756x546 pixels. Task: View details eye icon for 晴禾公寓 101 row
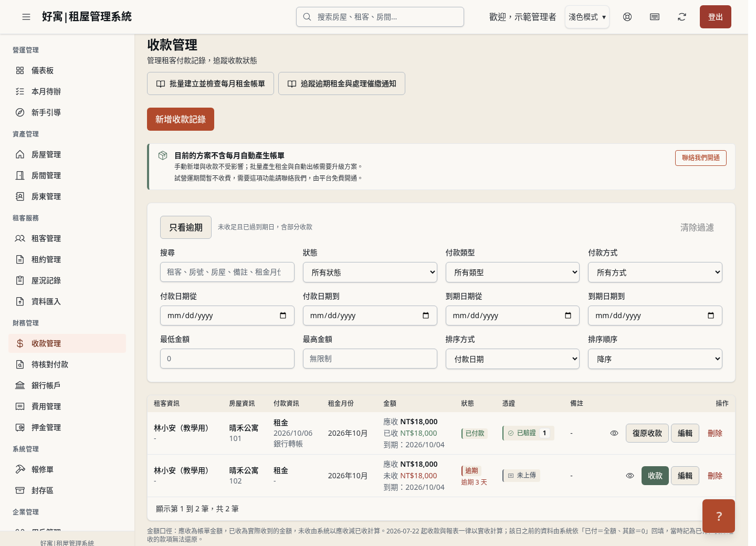click(x=614, y=433)
